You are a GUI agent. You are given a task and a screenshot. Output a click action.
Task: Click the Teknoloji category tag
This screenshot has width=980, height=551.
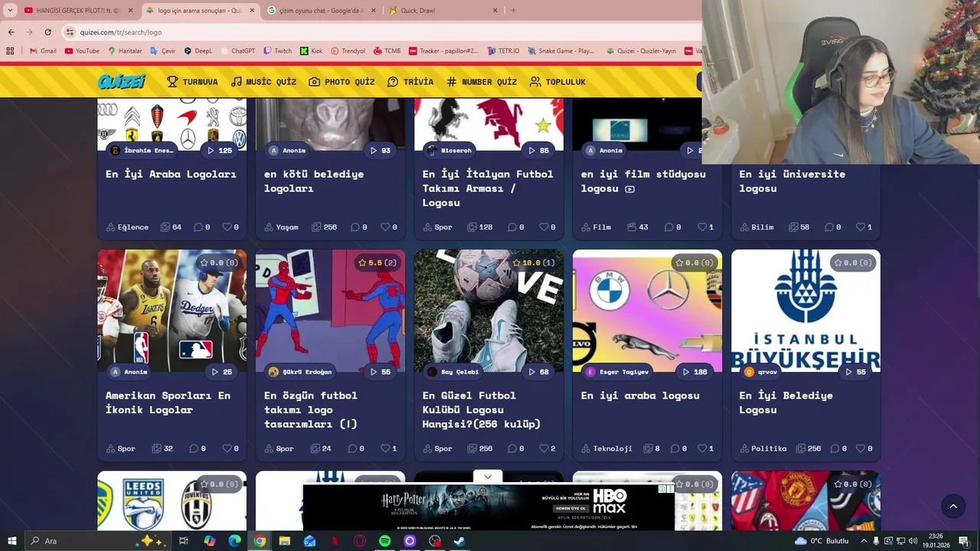tap(606, 448)
